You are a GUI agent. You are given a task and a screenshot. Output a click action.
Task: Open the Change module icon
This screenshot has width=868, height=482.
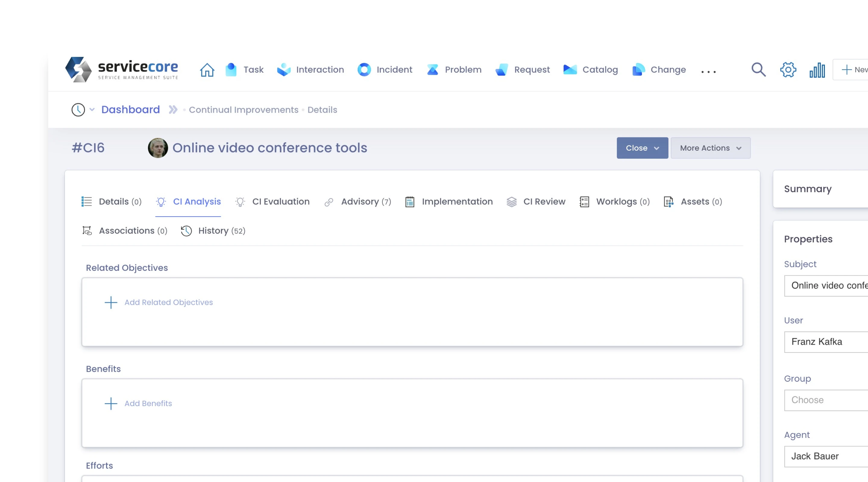point(639,70)
